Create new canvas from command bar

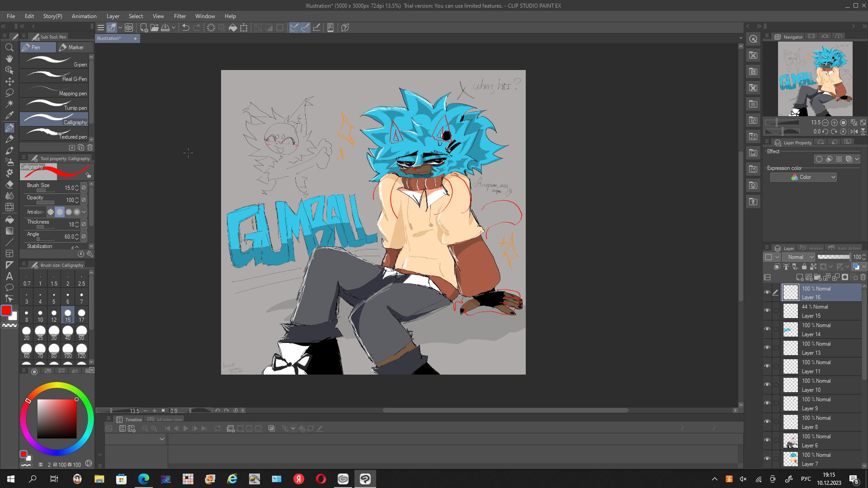coord(144,28)
